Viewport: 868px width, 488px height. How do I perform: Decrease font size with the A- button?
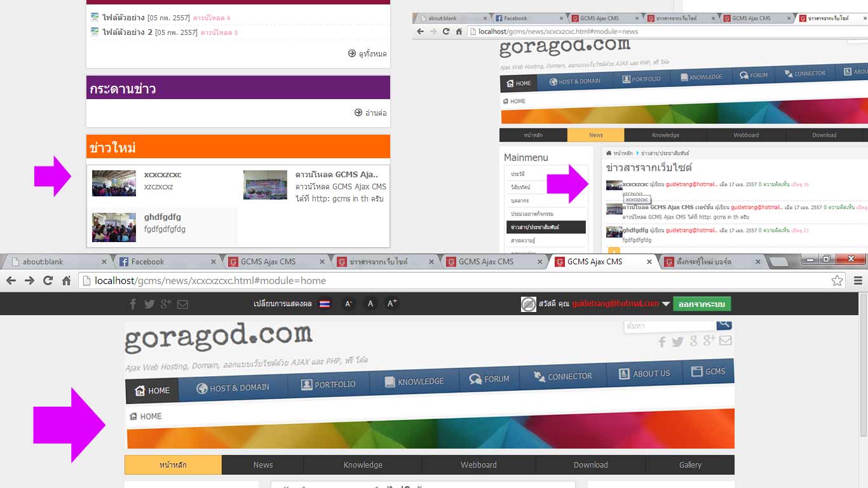click(x=348, y=304)
